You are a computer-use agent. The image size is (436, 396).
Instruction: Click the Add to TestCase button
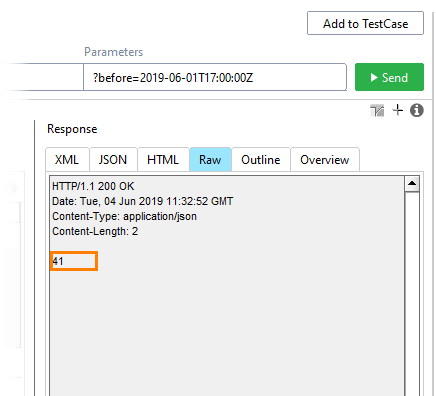tap(365, 23)
